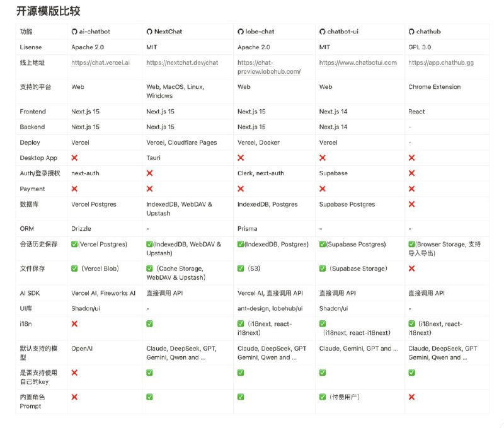
Task: Click the red cross in chathub's 文件保存 cell
Action: (411, 269)
